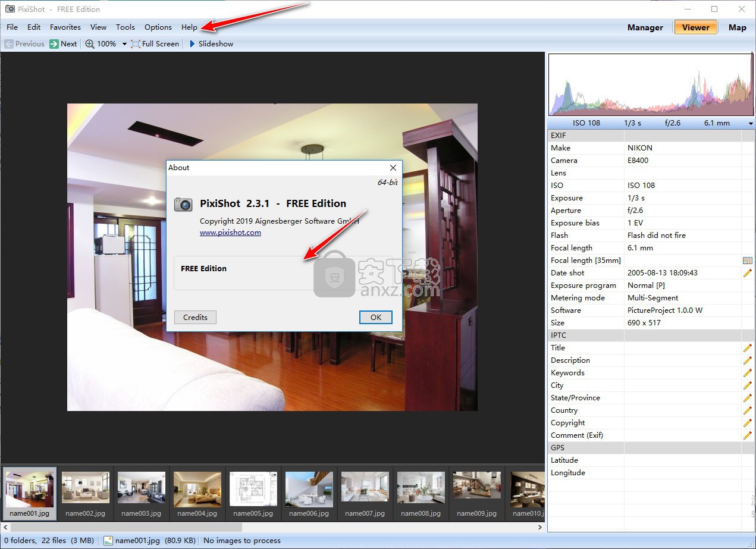Enter Full Screen mode
This screenshot has width=756, height=549.
tap(155, 43)
